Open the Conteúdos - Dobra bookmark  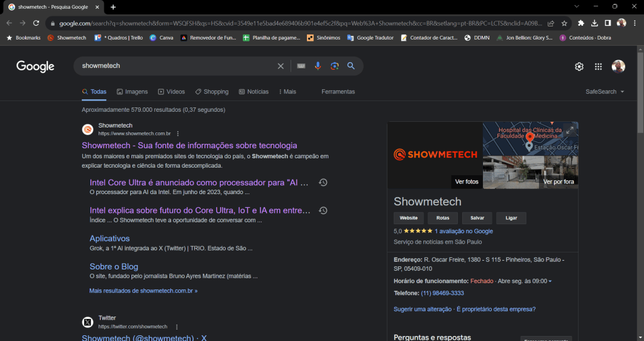coord(586,38)
